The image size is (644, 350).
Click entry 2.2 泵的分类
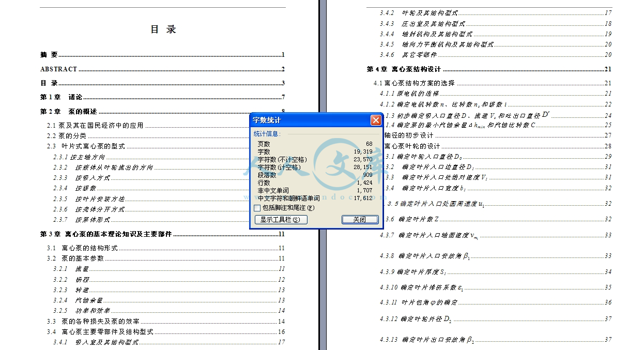pyautogui.click(x=148, y=136)
